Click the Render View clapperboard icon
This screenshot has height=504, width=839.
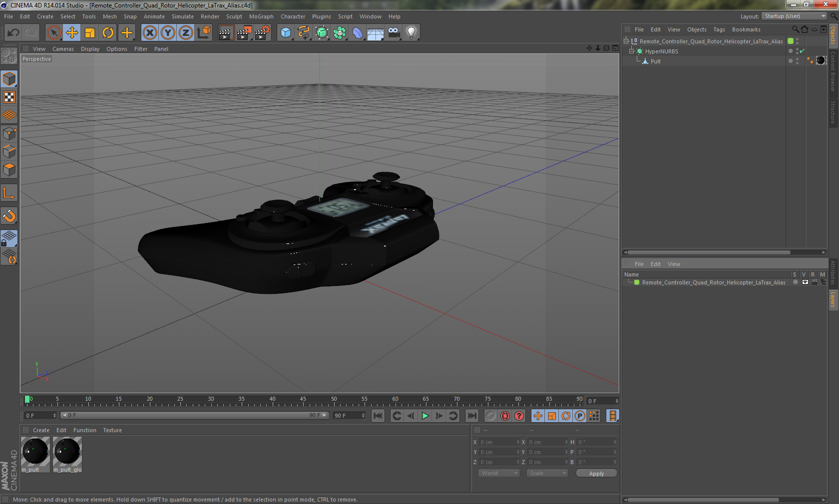(x=226, y=33)
